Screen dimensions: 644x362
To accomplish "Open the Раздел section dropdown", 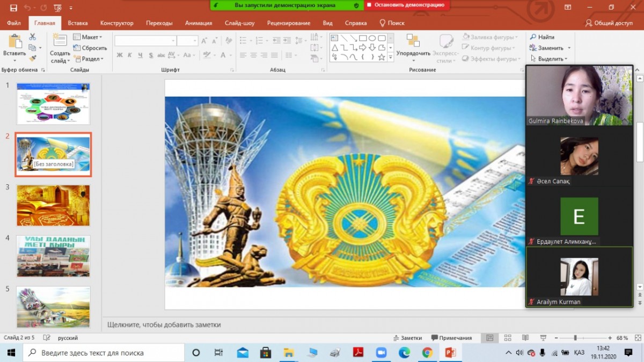I will [89, 59].
